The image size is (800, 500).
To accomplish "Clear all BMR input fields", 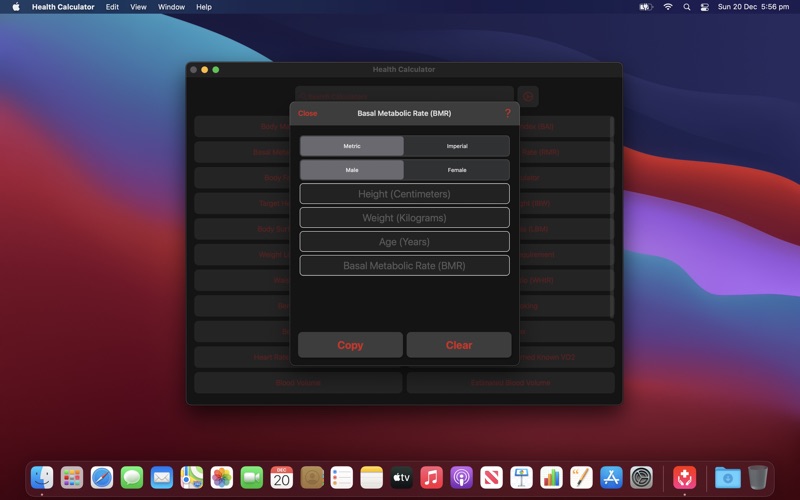I will point(459,345).
